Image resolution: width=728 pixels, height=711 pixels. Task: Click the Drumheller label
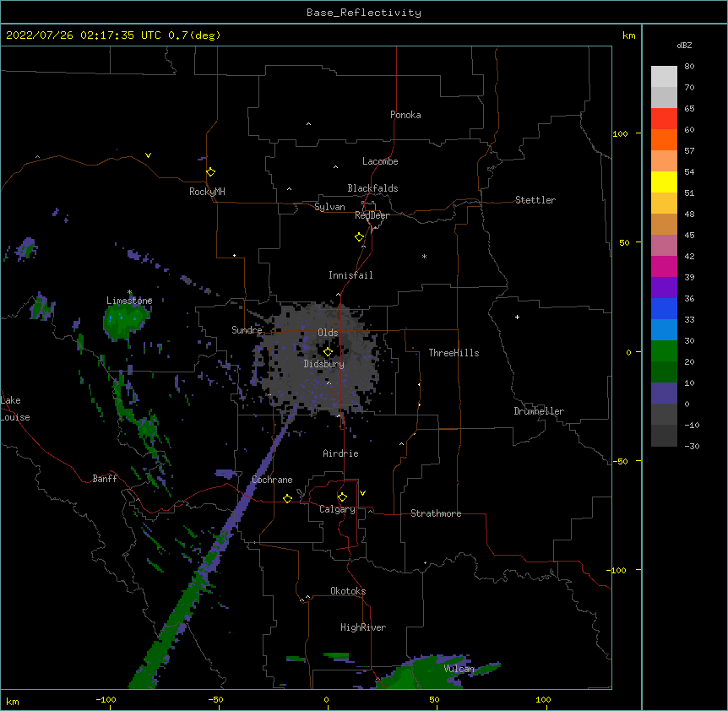(539, 411)
